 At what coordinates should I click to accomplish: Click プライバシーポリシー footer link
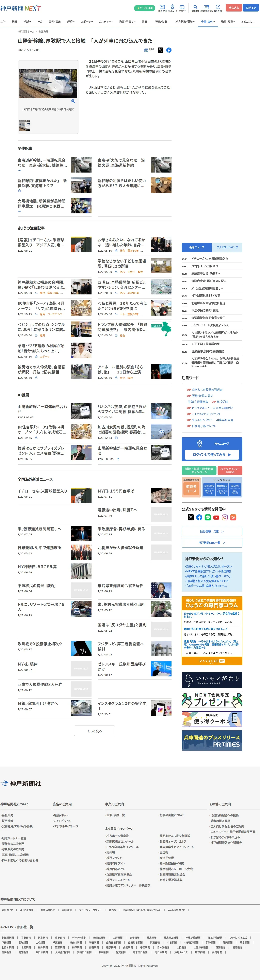pos(90,910)
